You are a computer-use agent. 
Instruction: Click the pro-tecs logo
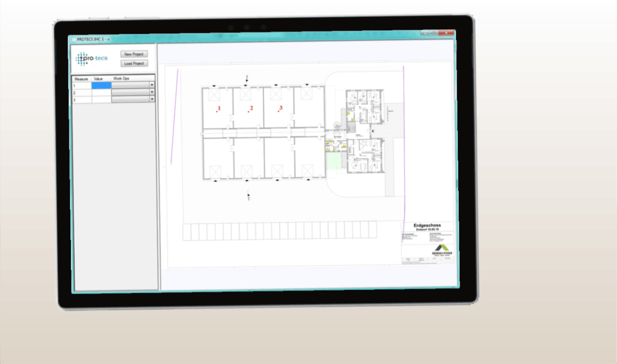click(92, 59)
